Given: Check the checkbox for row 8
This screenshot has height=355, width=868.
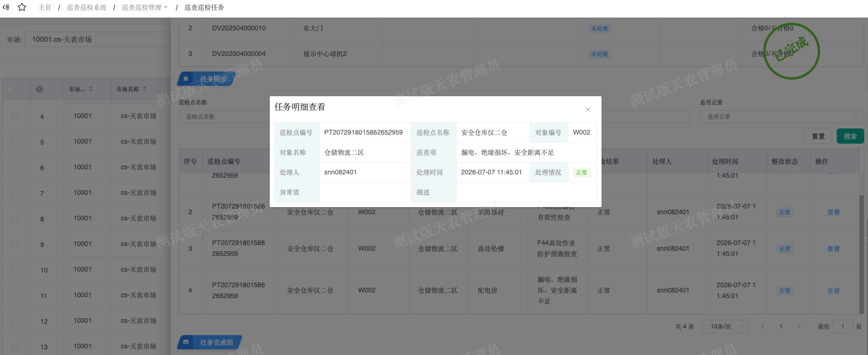Looking at the screenshot, I should click(15, 219).
